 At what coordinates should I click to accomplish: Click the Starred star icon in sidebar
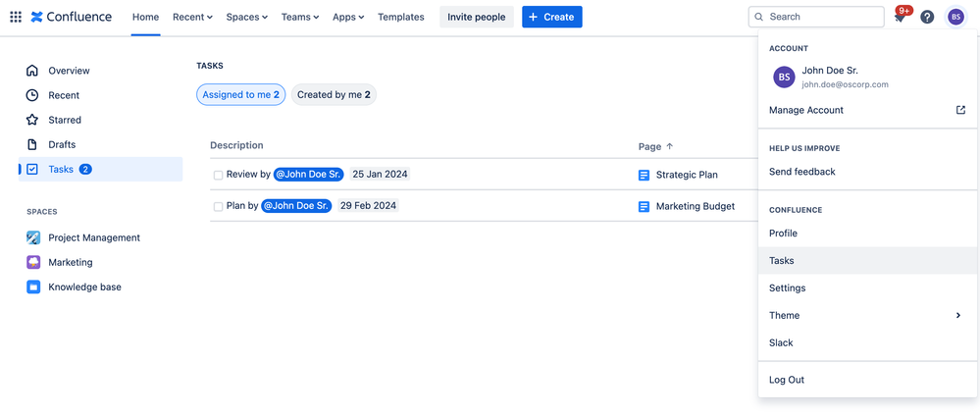pos(31,120)
